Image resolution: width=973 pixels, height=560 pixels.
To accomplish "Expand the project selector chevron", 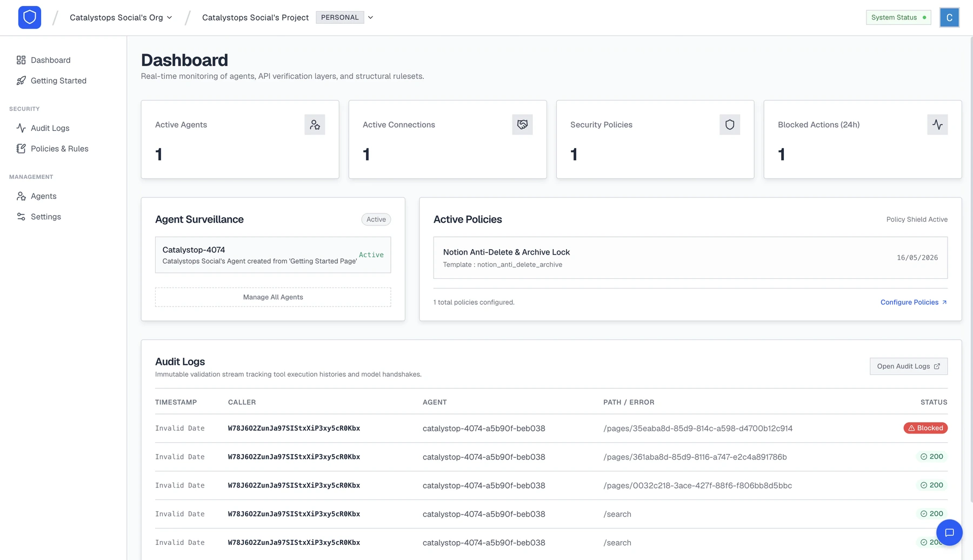I will coord(370,17).
